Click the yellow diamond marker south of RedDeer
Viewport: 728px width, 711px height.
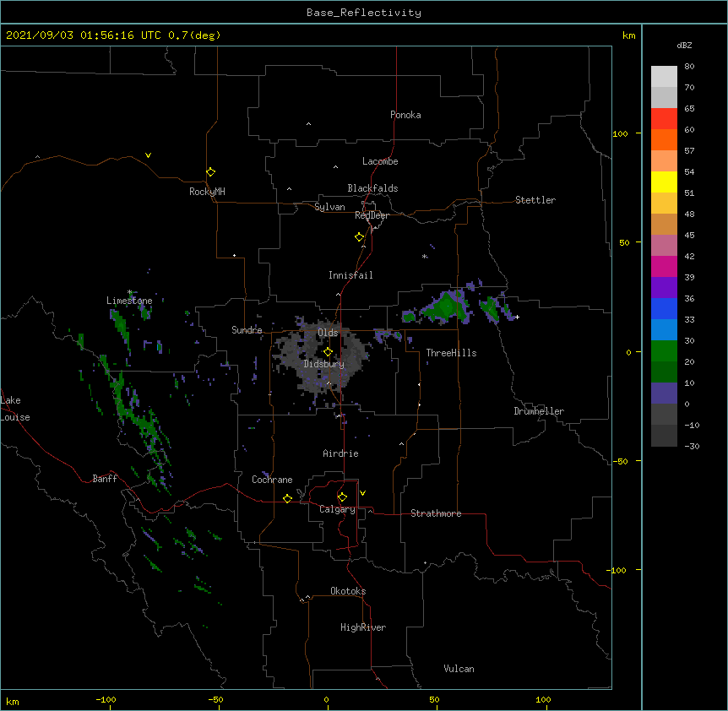point(359,237)
